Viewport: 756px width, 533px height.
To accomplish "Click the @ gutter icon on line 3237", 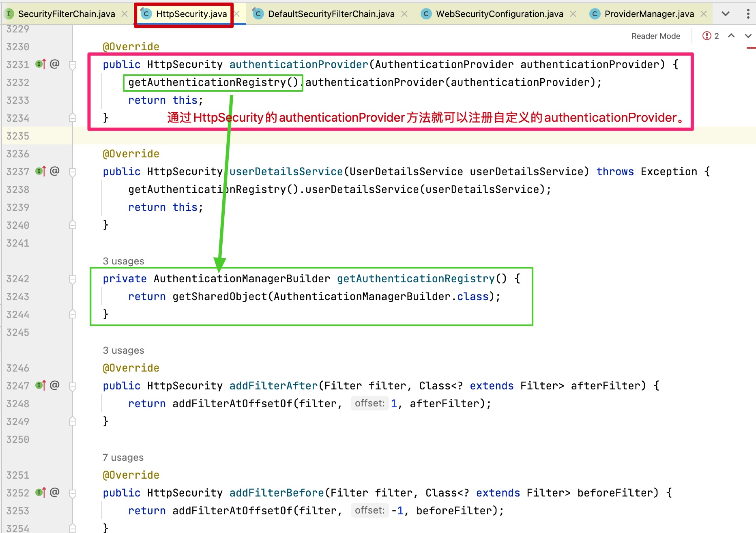I will click(x=55, y=171).
